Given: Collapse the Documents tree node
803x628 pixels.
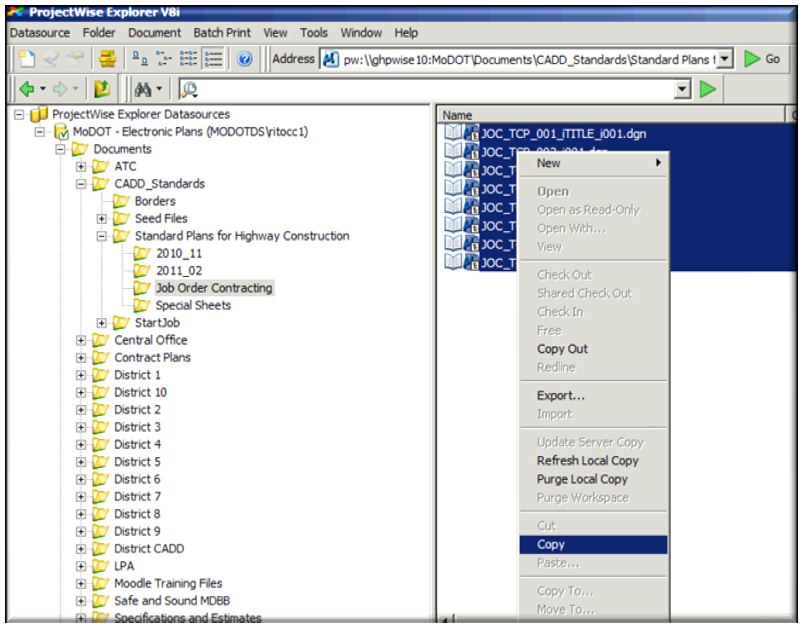Looking at the screenshot, I should (x=60, y=149).
